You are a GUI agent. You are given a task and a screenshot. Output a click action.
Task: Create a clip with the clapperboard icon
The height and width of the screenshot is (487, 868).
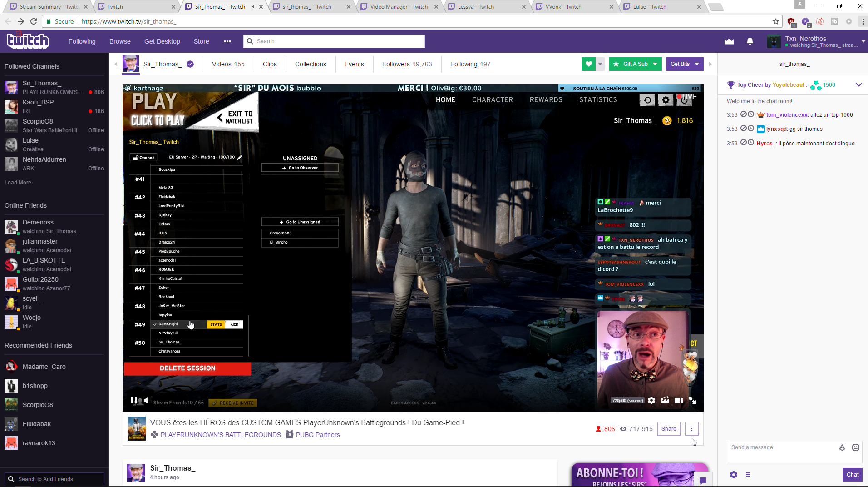(x=665, y=400)
